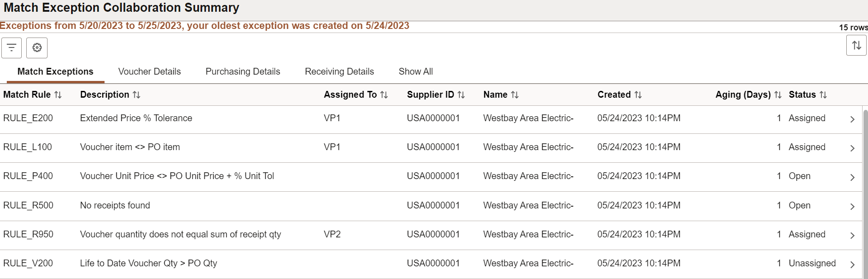868x279 pixels.
Task: Select the Show All tab
Action: click(415, 71)
